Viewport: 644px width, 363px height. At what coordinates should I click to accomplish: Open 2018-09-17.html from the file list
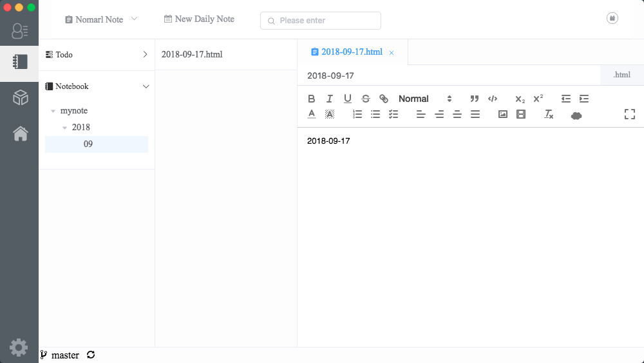coord(192,55)
